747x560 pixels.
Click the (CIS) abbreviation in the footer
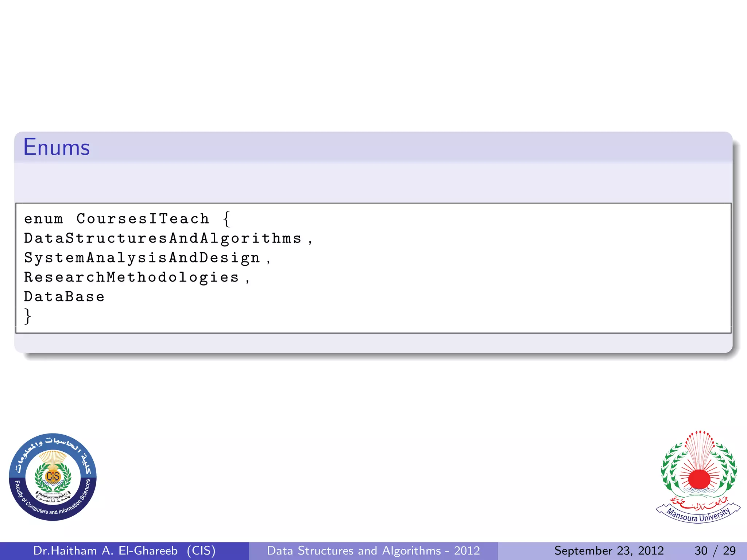pos(201,551)
